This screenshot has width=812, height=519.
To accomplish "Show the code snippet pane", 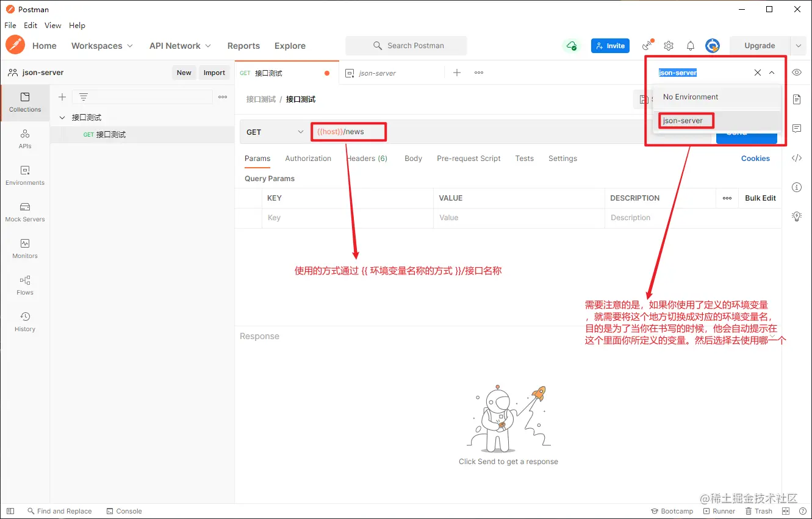I will [797, 158].
